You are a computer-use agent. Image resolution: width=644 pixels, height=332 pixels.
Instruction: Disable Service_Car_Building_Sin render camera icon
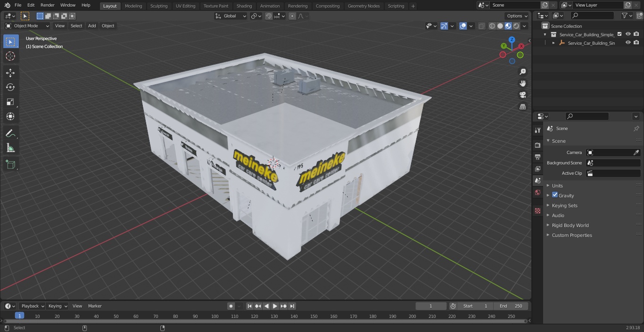pyautogui.click(x=636, y=43)
